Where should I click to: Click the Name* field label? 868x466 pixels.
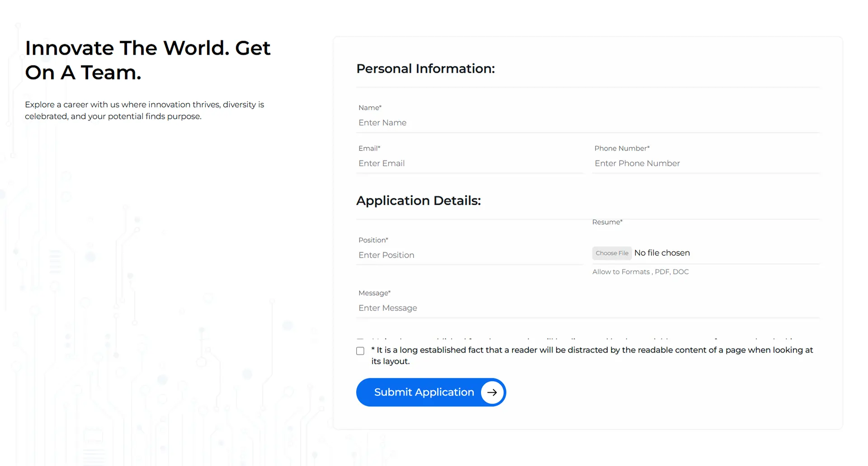tap(370, 108)
